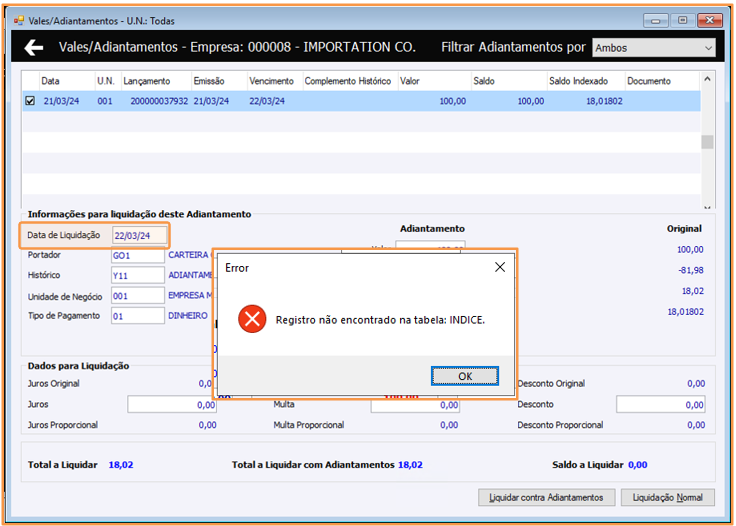Image resolution: width=736 pixels, height=526 pixels.
Task: Click the Saldo Indexado value 18,01802 in row
Action: click(604, 101)
